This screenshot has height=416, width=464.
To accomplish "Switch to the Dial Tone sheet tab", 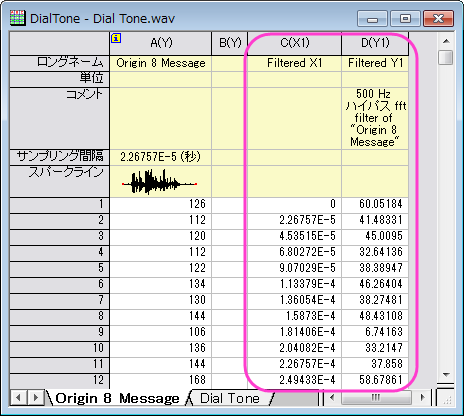I will point(230,398).
